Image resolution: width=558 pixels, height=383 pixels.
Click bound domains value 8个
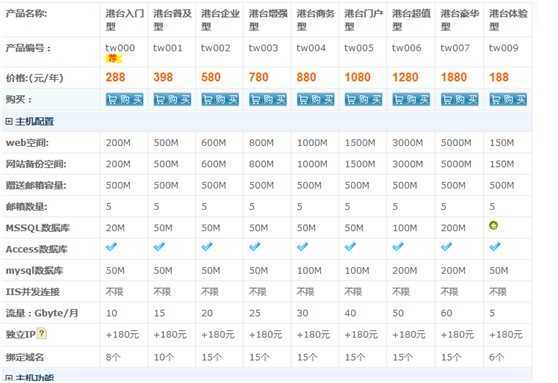click(x=113, y=357)
